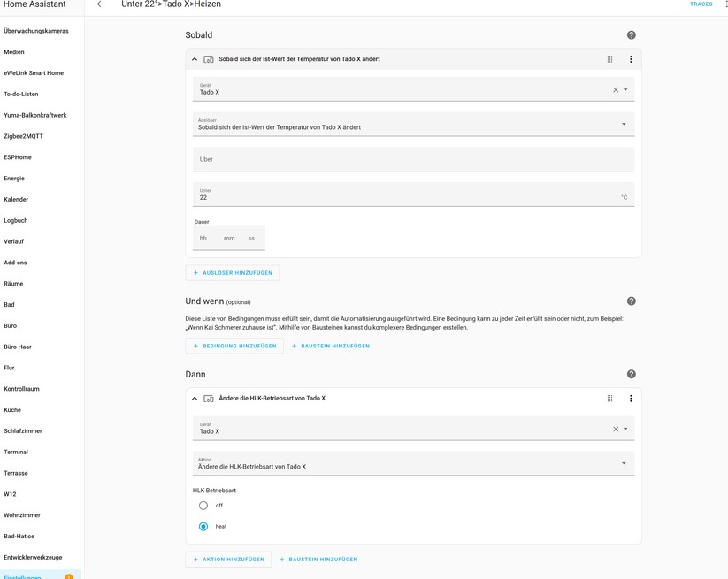The width and height of the screenshot is (728, 579).
Task: Select the off HLK-Betriebsart option
Action: click(203, 505)
